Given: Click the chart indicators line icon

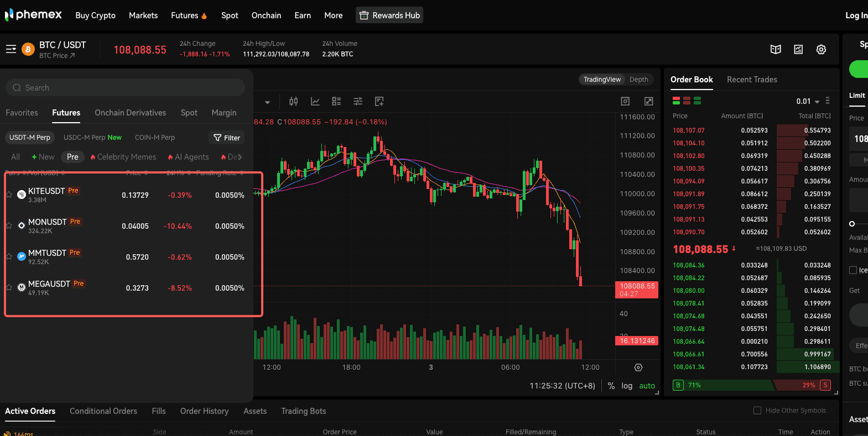Looking at the screenshot, I should pos(315,101).
